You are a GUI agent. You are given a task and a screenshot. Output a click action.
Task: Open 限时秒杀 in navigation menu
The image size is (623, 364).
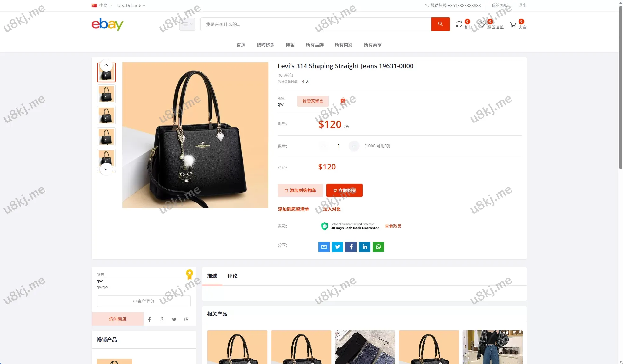[265, 45]
